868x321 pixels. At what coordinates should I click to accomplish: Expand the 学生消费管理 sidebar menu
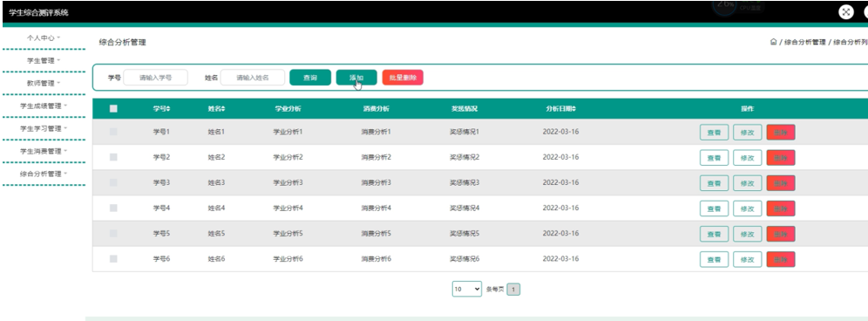point(44,151)
